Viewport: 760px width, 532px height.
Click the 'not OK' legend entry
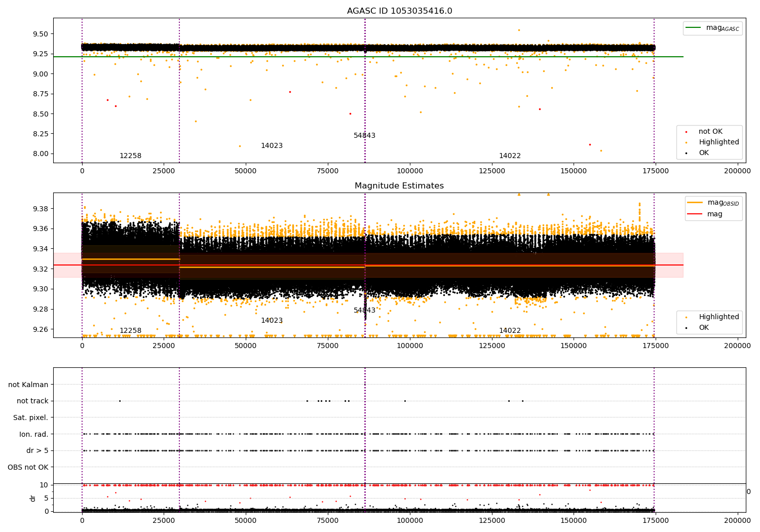pos(710,132)
